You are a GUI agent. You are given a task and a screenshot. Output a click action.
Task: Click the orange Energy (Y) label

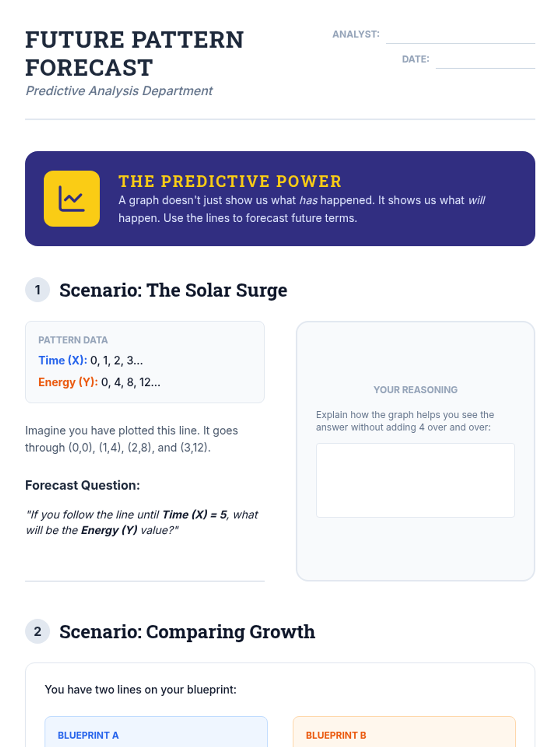pyautogui.click(x=68, y=382)
